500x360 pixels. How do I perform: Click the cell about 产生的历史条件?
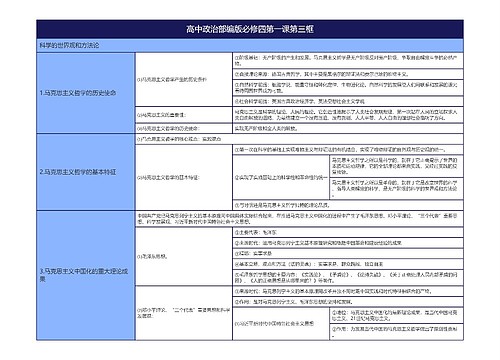pos(184,80)
